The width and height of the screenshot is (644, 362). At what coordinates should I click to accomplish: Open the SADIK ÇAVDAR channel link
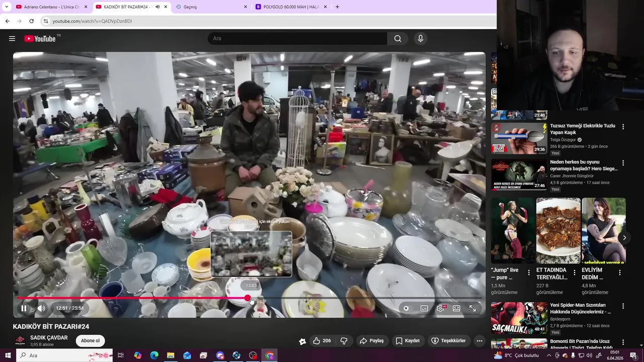[x=49, y=338]
